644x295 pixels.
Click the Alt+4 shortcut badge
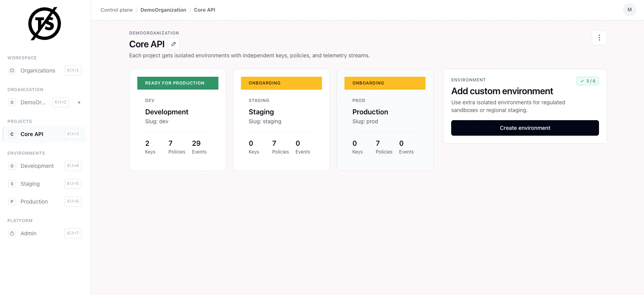[x=73, y=166]
